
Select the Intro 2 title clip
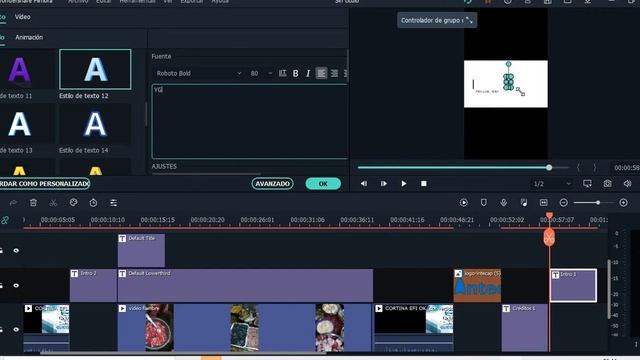coord(93,286)
